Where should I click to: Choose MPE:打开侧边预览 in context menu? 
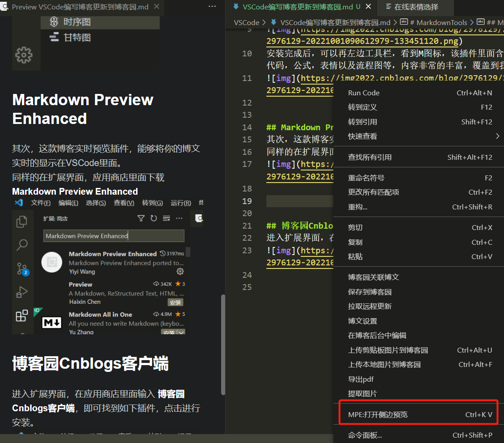420,415
